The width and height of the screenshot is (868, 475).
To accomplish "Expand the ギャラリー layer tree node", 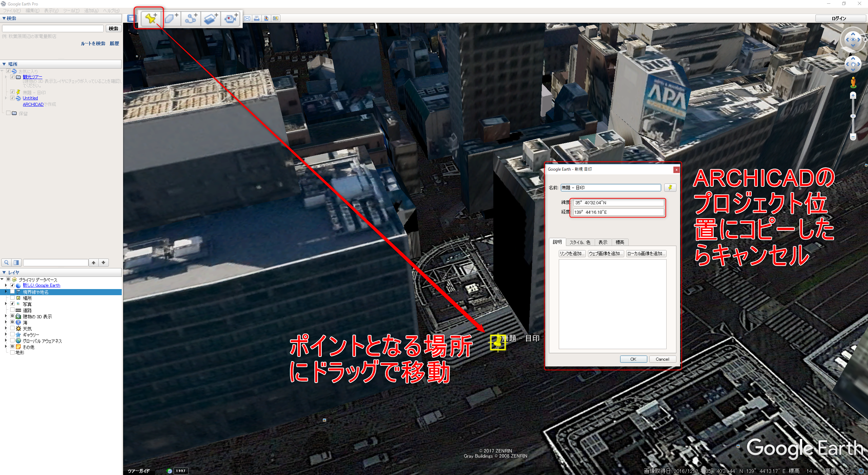I will click(6, 335).
